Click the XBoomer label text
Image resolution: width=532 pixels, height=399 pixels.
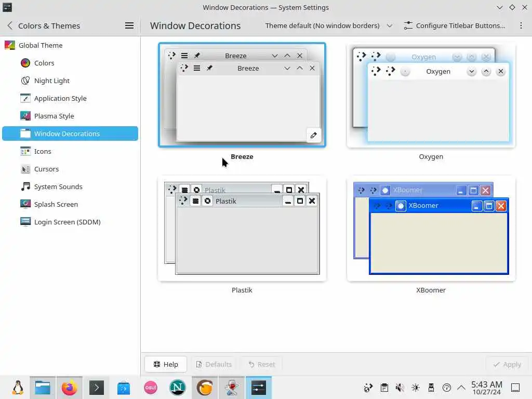click(x=431, y=290)
